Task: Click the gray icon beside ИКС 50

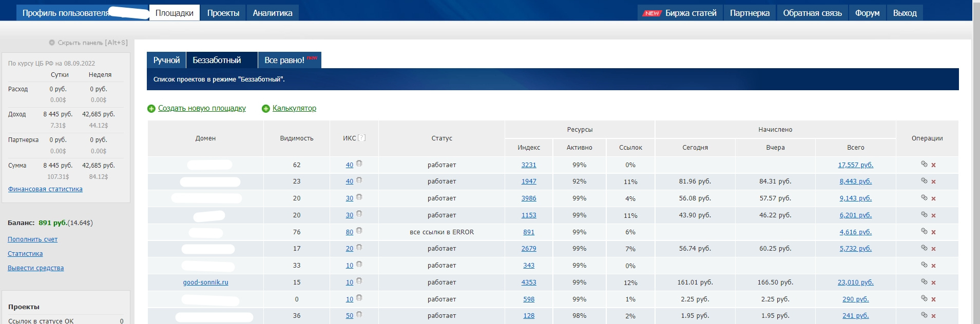Action: coord(359,314)
